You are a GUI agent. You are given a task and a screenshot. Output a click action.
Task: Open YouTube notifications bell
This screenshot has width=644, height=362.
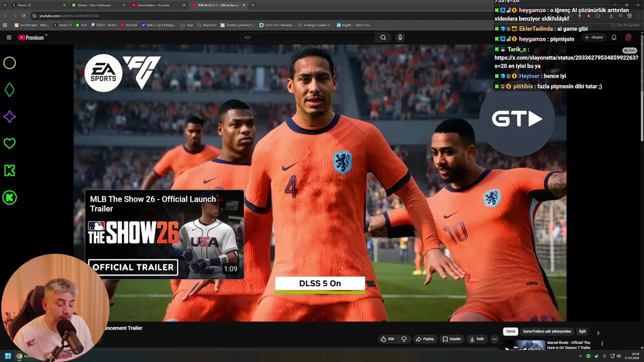pos(614,37)
